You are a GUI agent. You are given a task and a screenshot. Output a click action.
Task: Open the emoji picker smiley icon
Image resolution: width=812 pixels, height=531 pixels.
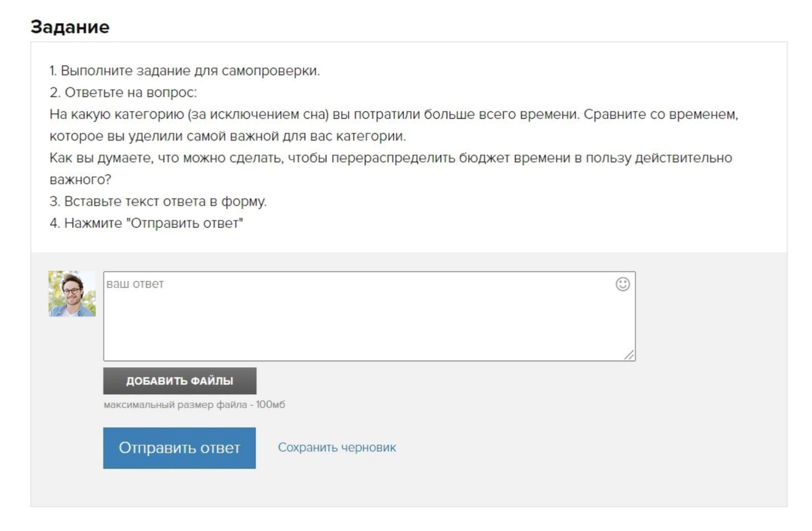click(x=623, y=284)
